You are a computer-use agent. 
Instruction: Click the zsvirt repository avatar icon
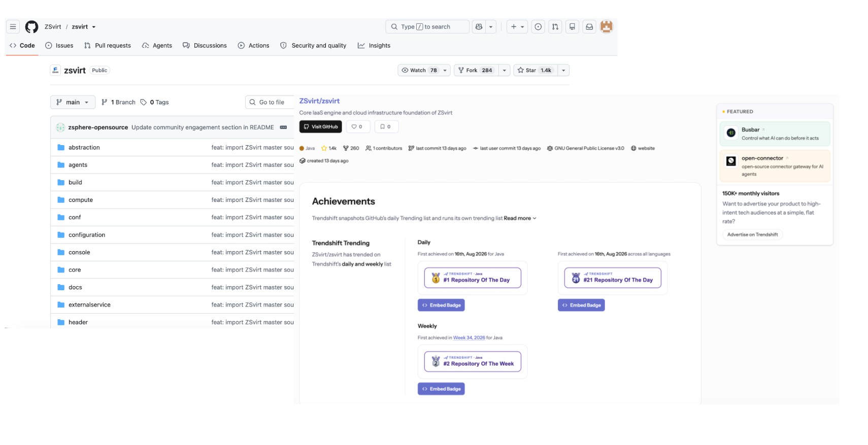(56, 70)
